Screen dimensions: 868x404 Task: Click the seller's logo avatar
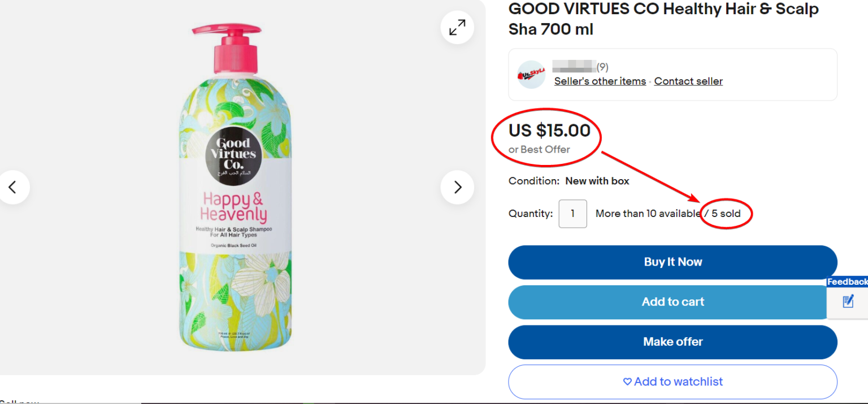(531, 75)
